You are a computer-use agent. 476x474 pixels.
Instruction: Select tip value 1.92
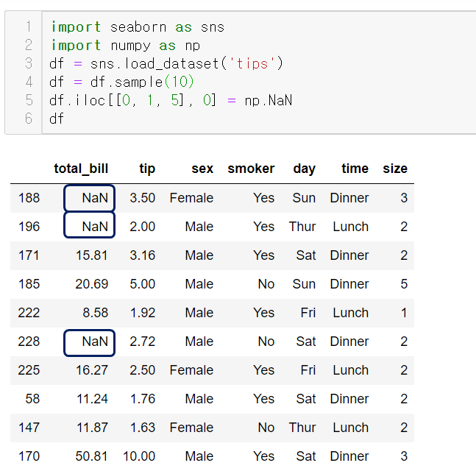coord(143,313)
